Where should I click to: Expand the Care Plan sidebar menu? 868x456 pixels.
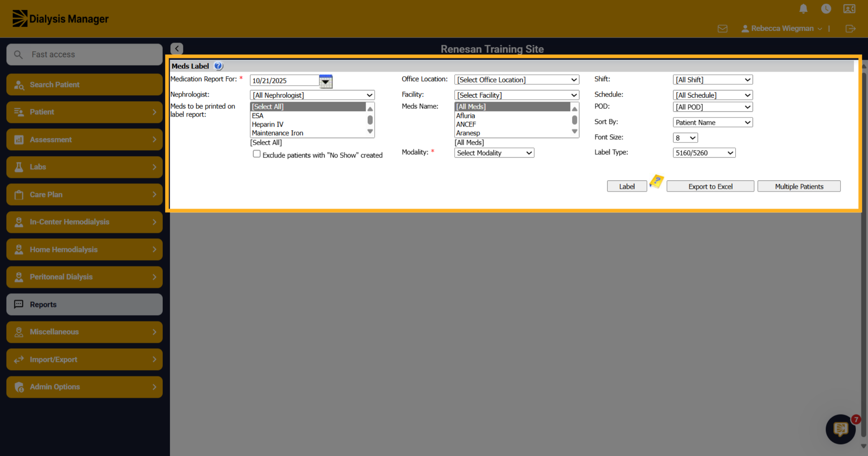84,194
